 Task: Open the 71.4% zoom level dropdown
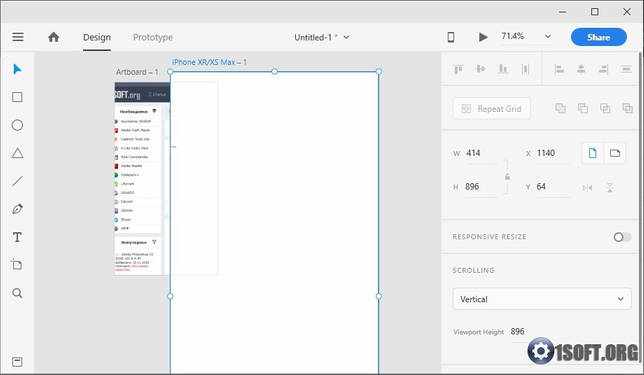point(548,36)
